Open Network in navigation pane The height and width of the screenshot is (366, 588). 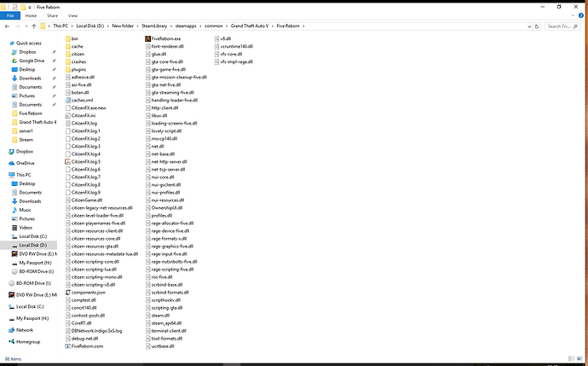click(x=25, y=330)
